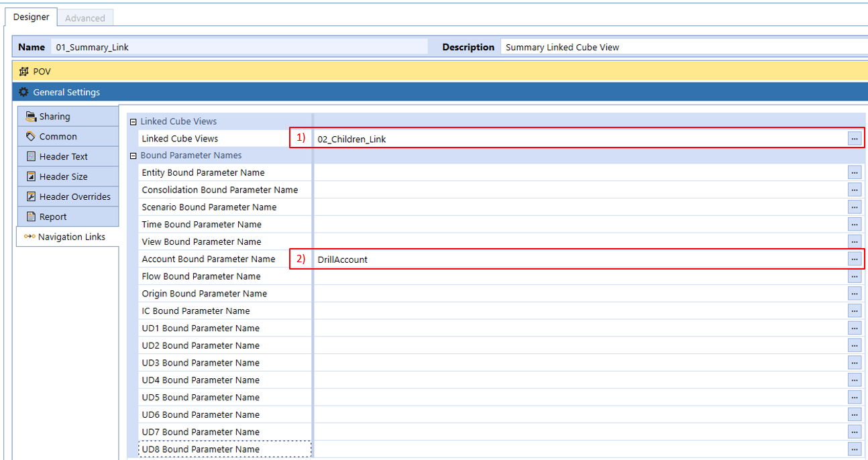Collapse the Bound Parameter Names section
Image resolution: width=868 pixels, height=460 pixels.
tap(132, 155)
